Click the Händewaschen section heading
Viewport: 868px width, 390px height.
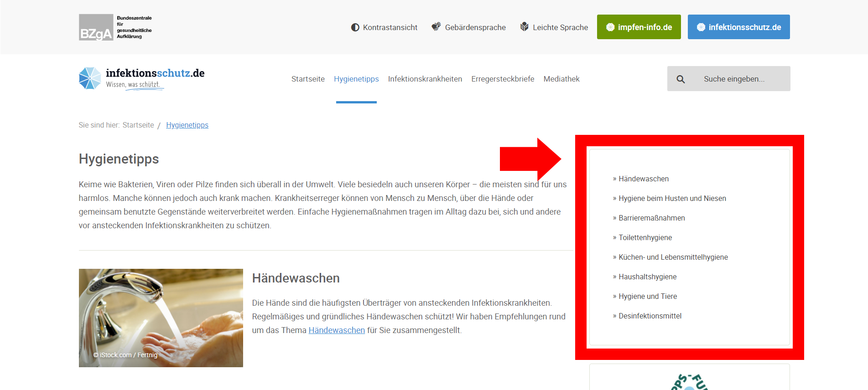tap(296, 278)
